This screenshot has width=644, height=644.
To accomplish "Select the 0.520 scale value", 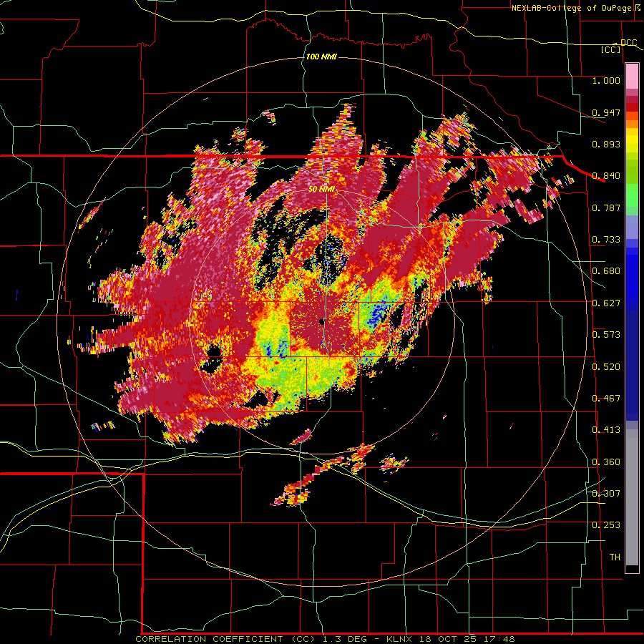I will click(x=606, y=367).
